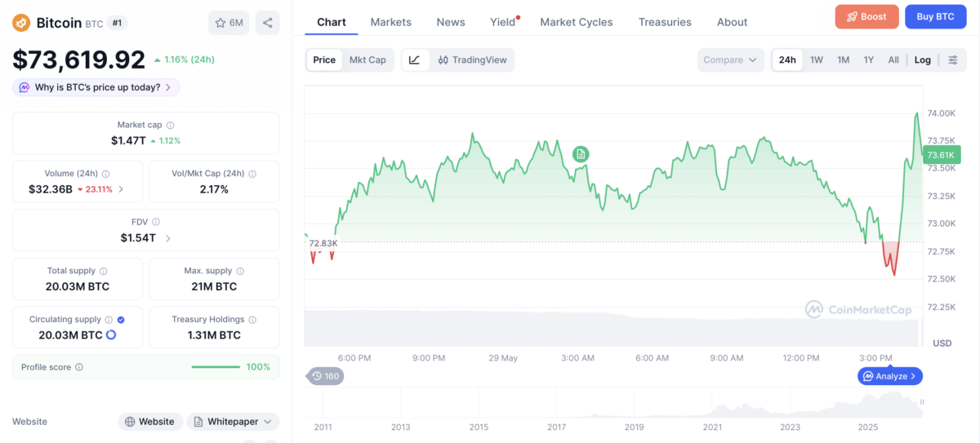Viewport: 980px width, 443px height.
Task: Toggle Log scale on chart
Action: coord(922,60)
